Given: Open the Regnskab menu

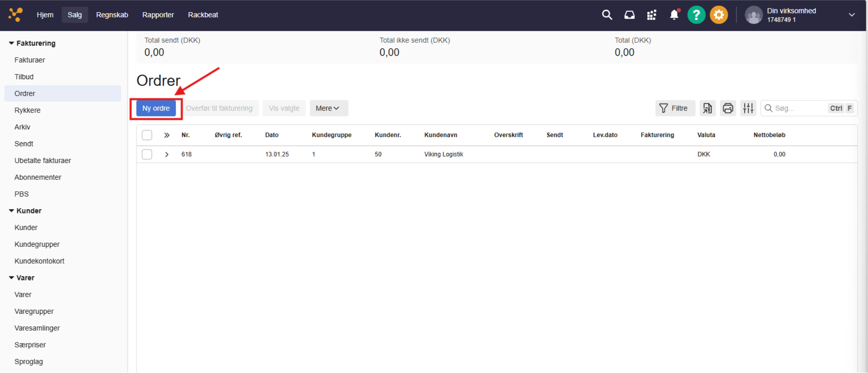Looking at the screenshot, I should pyautogui.click(x=112, y=15).
